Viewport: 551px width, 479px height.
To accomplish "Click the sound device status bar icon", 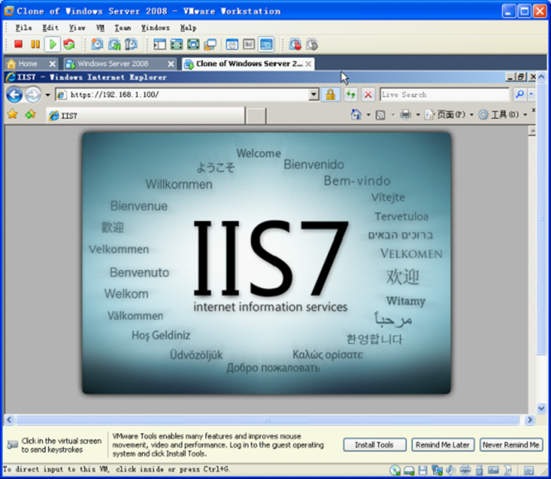I will pyautogui.click(x=451, y=470).
